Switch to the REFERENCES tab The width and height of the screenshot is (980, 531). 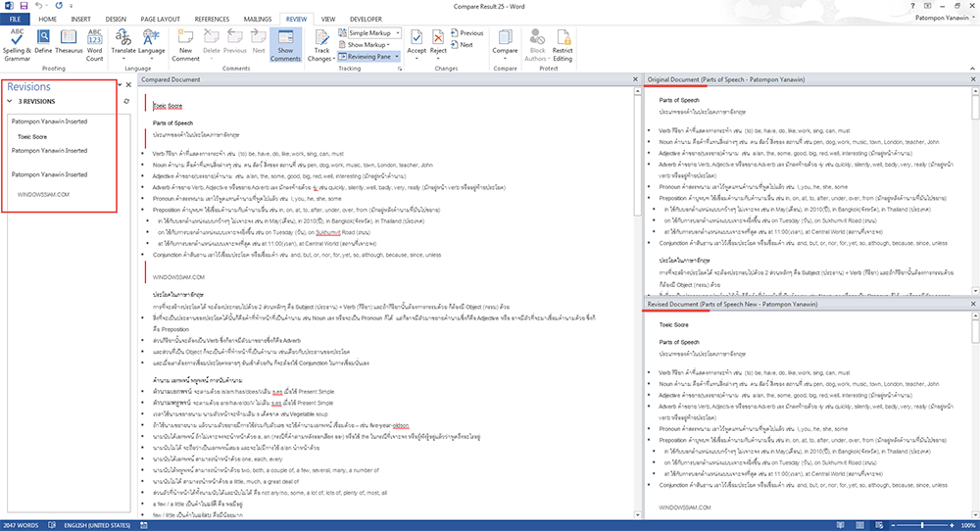[212, 19]
